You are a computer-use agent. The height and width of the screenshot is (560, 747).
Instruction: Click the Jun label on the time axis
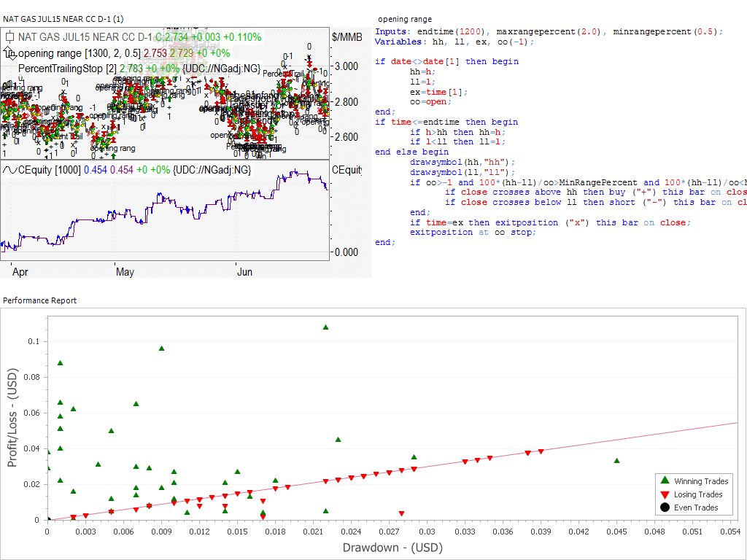(245, 272)
